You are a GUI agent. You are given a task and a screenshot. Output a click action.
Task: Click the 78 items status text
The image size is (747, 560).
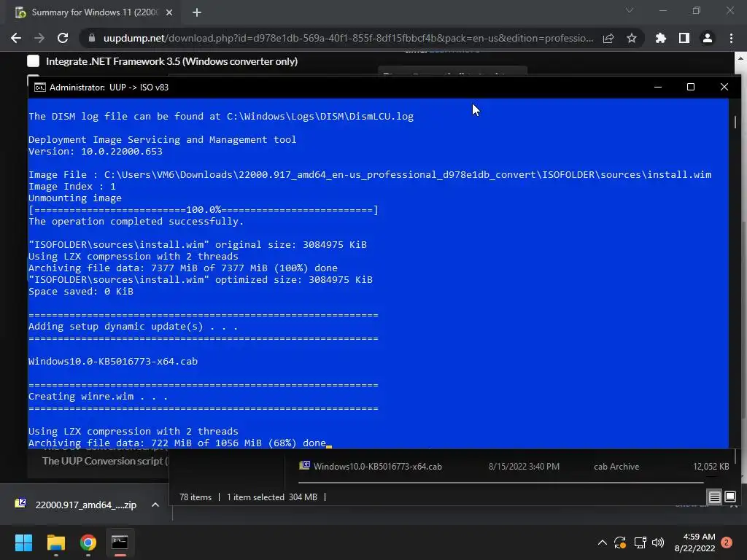tap(196, 497)
